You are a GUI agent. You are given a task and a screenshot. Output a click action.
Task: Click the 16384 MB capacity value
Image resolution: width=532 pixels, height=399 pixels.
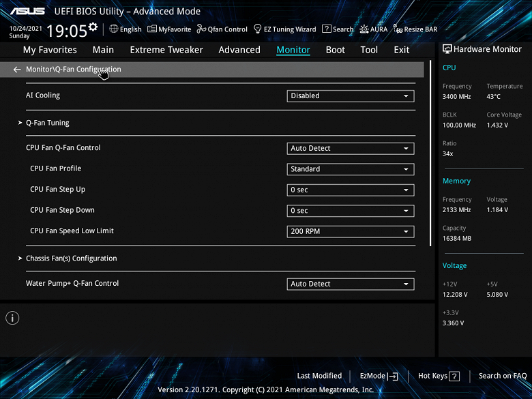(x=457, y=239)
